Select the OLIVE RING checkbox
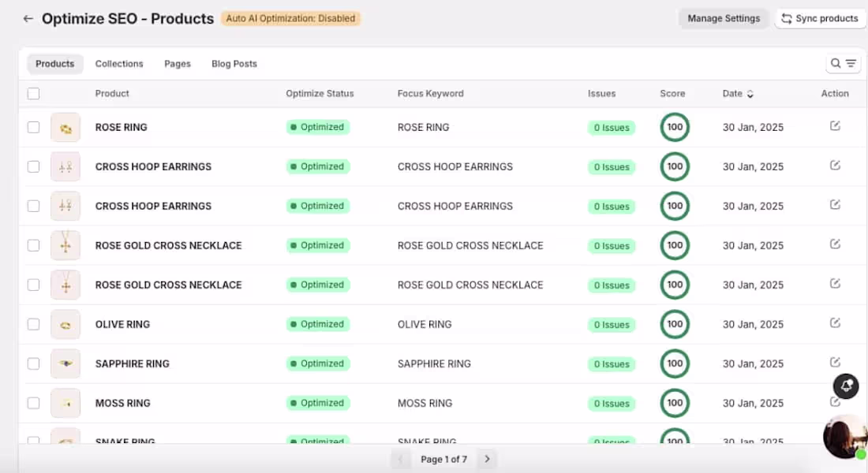Viewport: 868px width, 473px height. pos(34,324)
